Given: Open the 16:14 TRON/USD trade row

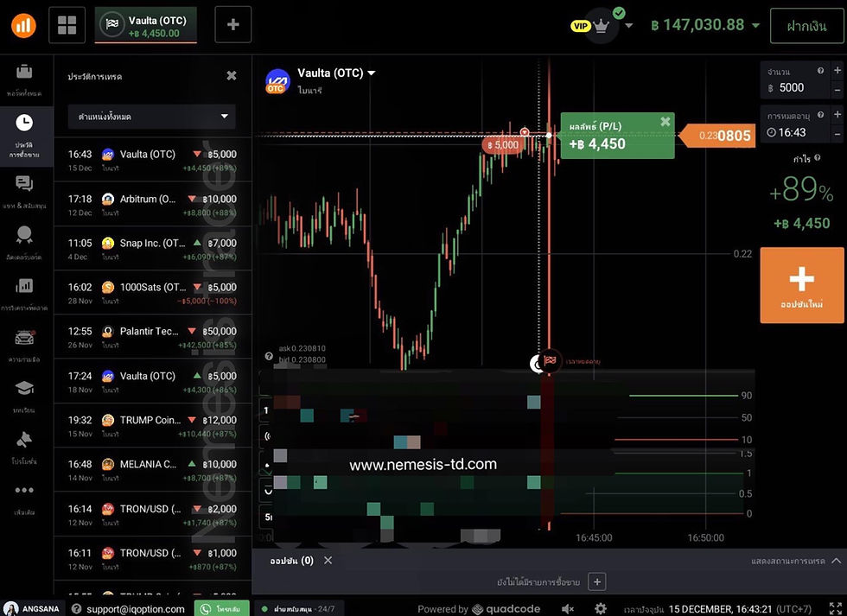Looking at the screenshot, I should point(152,515).
